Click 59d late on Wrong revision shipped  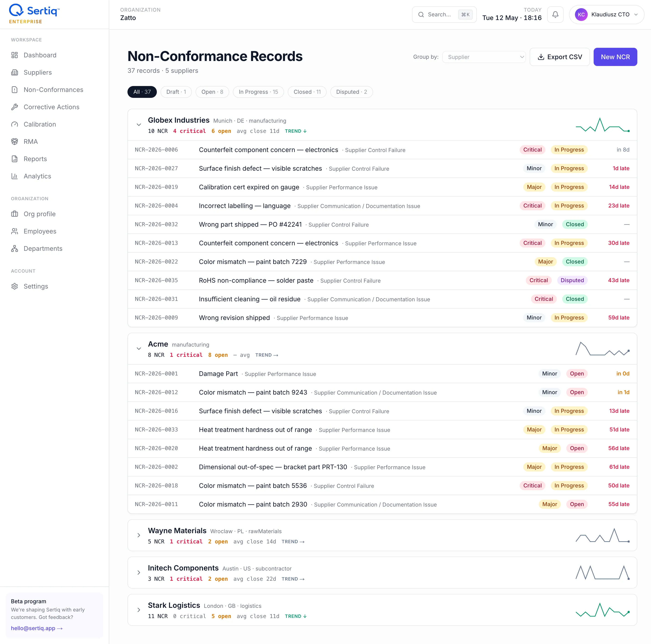(x=618, y=318)
